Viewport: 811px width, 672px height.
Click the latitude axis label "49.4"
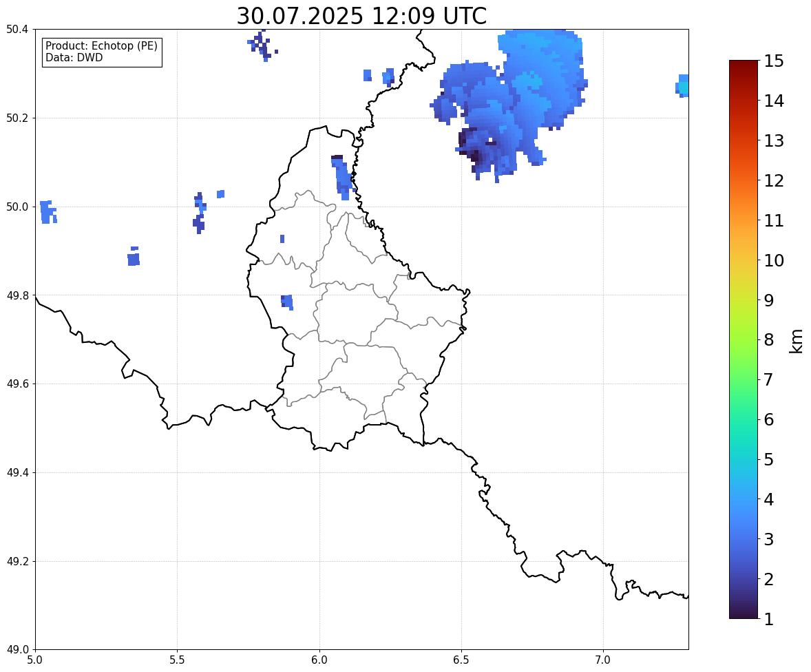coord(17,473)
